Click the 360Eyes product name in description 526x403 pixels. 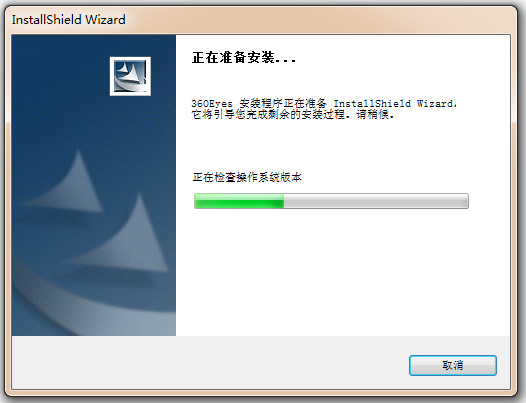pyautogui.click(x=212, y=103)
